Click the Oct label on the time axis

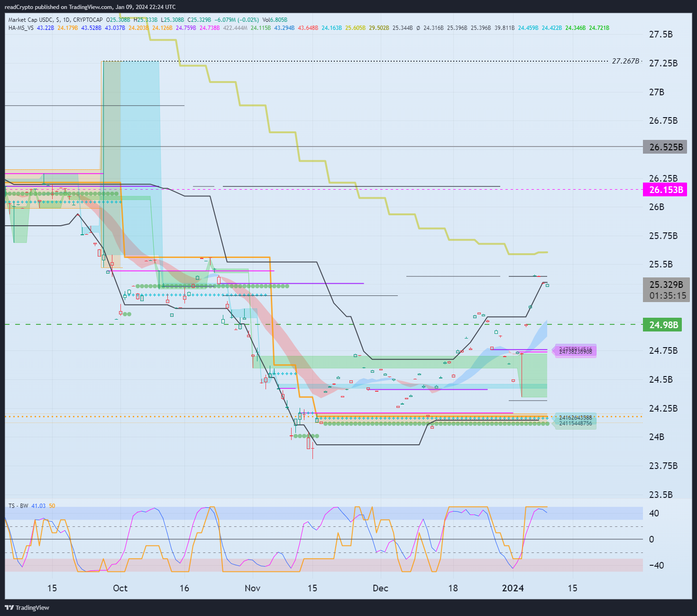[x=120, y=588]
